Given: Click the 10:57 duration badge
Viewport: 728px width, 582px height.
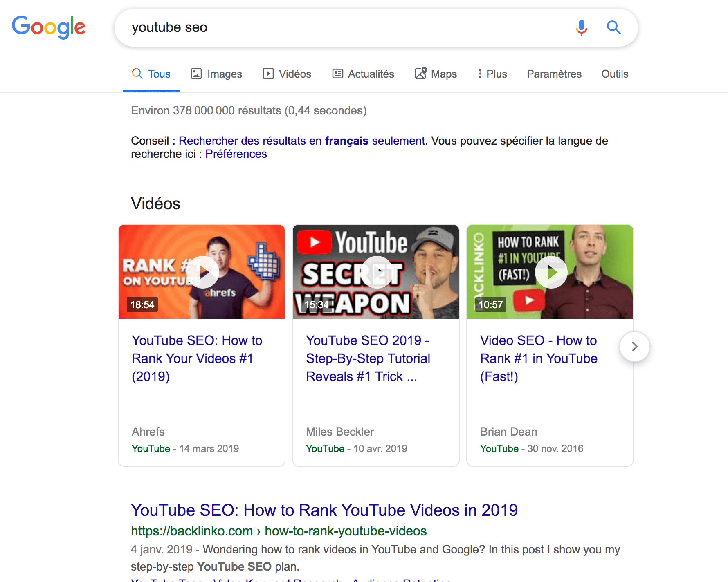Looking at the screenshot, I should (491, 304).
